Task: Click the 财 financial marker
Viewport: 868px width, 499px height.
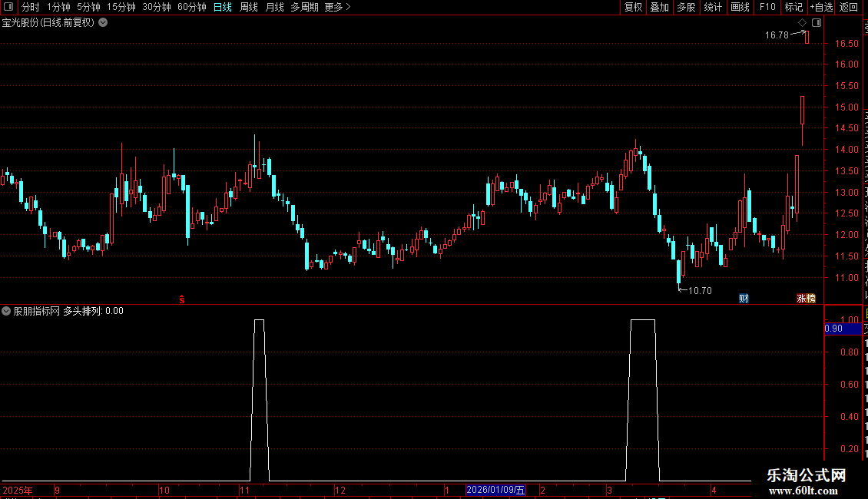Action: click(744, 298)
